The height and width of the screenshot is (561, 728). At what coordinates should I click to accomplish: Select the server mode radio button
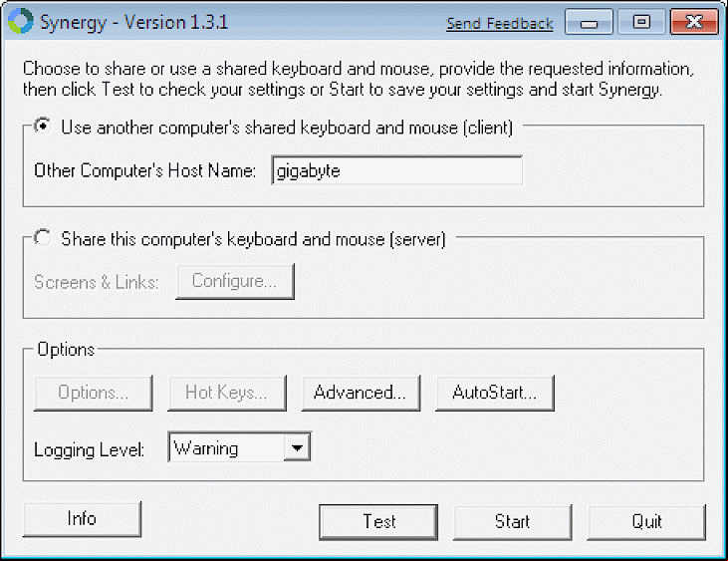click(x=42, y=237)
